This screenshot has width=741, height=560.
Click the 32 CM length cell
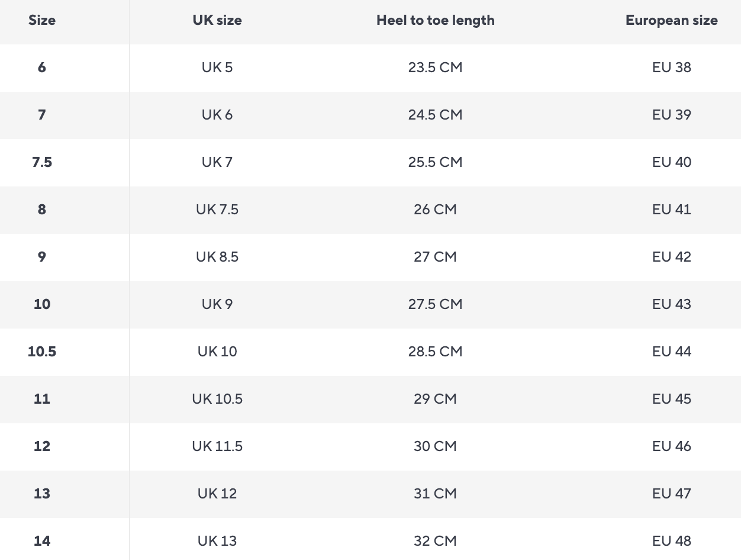click(x=435, y=541)
